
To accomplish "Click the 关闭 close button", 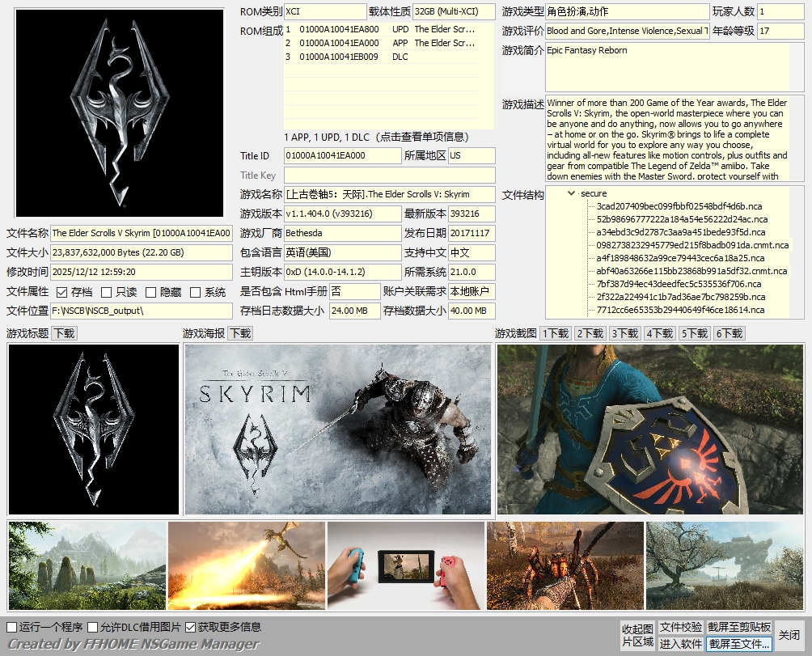I will pos(789,635).
